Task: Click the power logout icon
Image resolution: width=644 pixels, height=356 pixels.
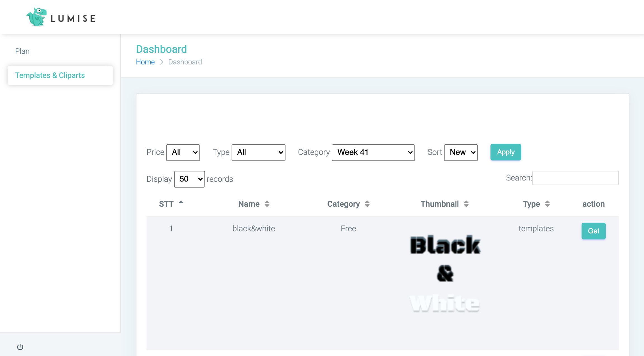Action: click(x=20, y=347)
